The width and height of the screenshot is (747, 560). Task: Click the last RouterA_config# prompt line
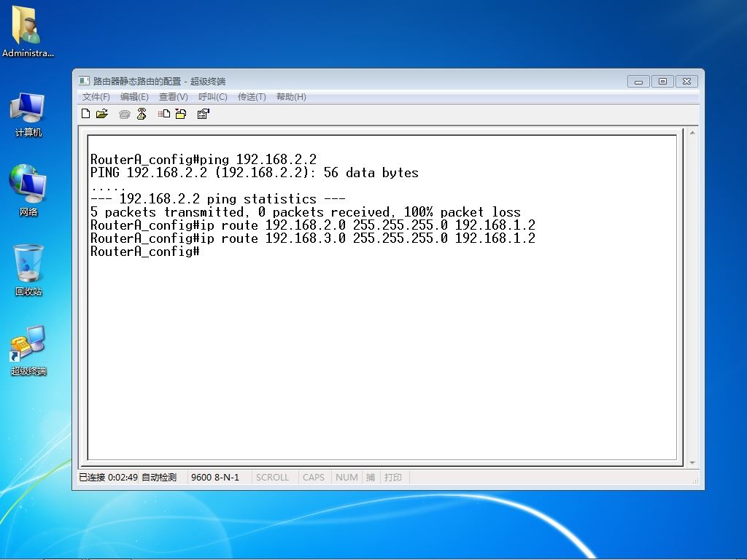[x=145, y=252]
